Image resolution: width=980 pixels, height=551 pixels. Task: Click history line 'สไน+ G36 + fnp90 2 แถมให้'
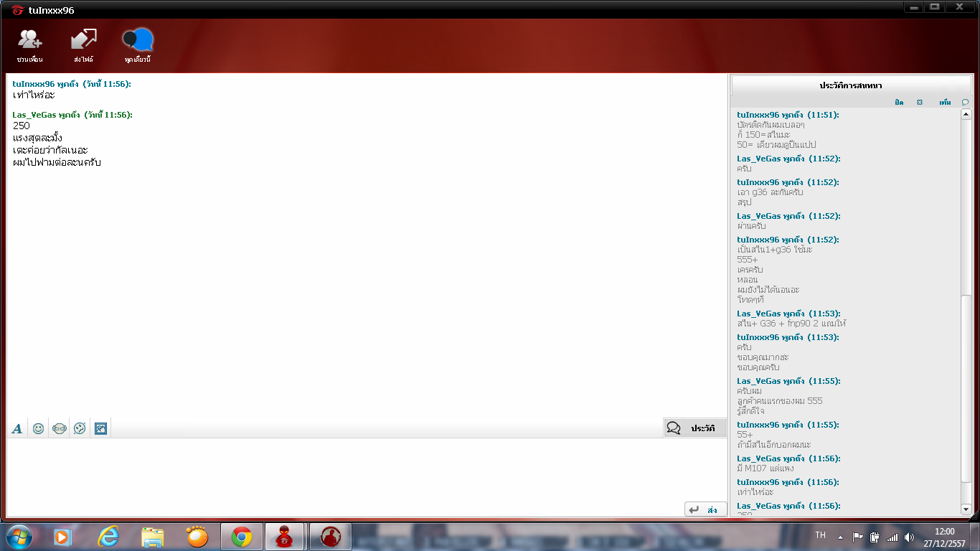(792, 324)
